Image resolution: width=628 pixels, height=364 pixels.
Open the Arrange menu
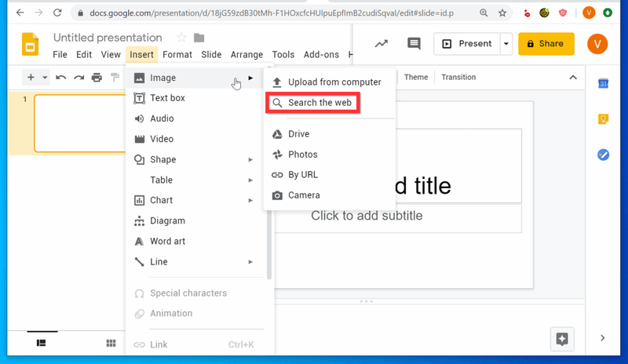coord(246,54)
